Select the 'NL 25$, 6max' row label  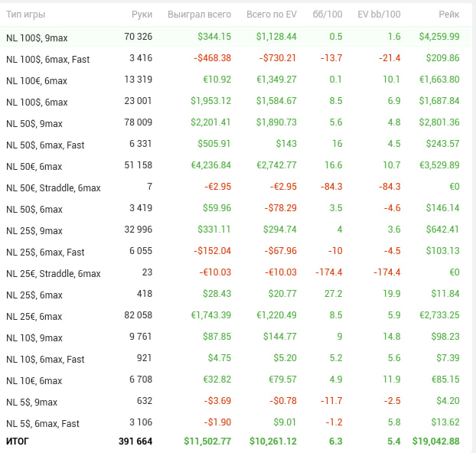pyautogui.click(x=34, y=295)
